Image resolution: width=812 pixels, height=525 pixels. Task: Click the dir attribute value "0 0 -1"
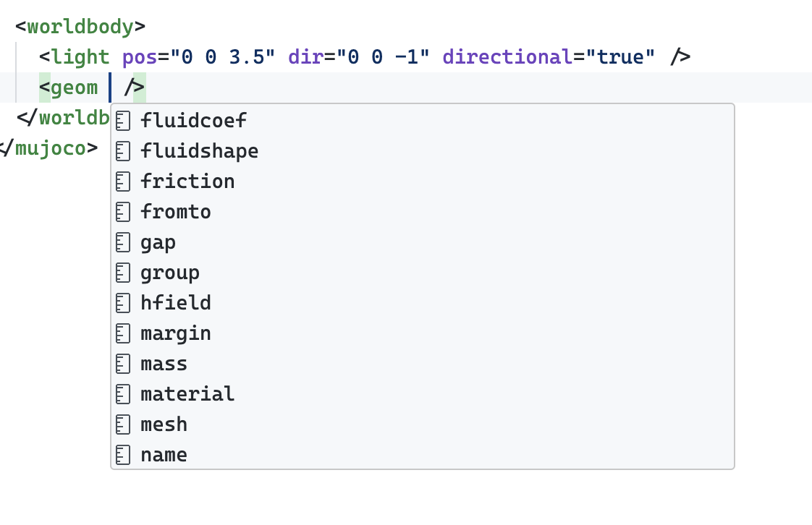[x=391, y=56]
